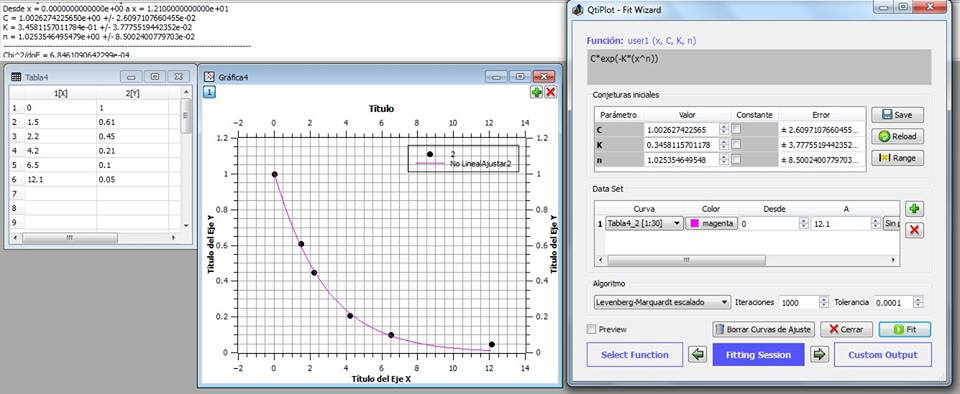Go to next wizard page arrow
The width and height of the screenshot is (960, 394).
coord(820,354)
